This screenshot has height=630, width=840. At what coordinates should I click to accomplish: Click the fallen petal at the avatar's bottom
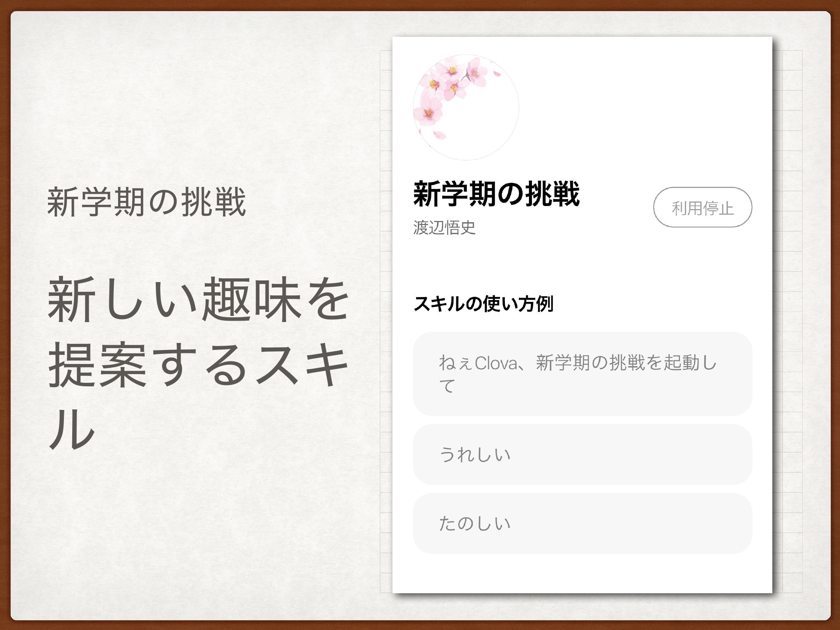(x=440, y=135)
